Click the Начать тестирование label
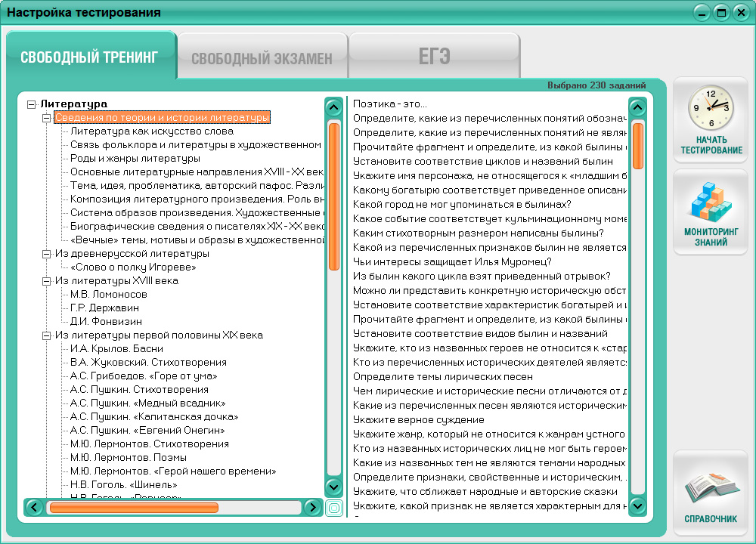Image resolution: width=756 pixels, height=544 pixels. (711, 145)
